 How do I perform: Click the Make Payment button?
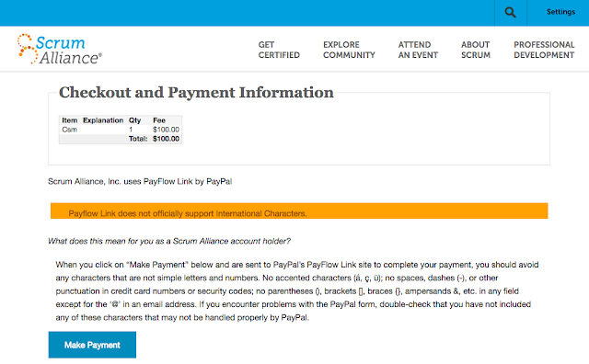(92, 345)
